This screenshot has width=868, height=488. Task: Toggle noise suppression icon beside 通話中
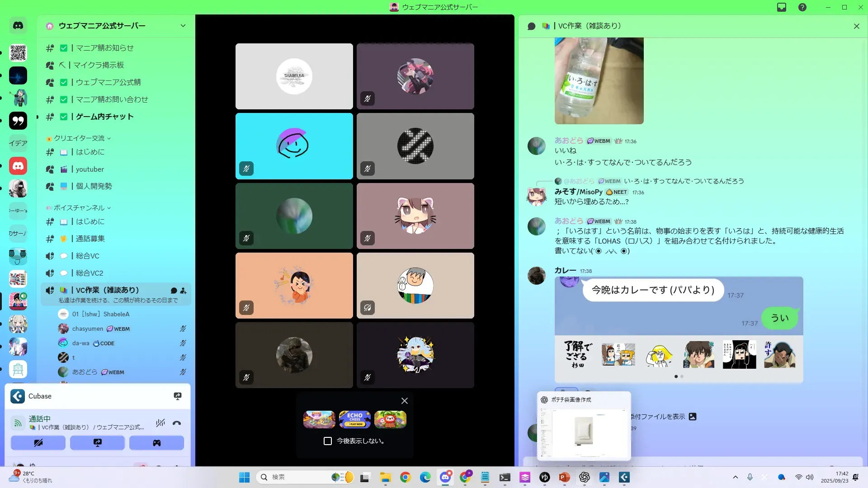(x=160, y=423)
